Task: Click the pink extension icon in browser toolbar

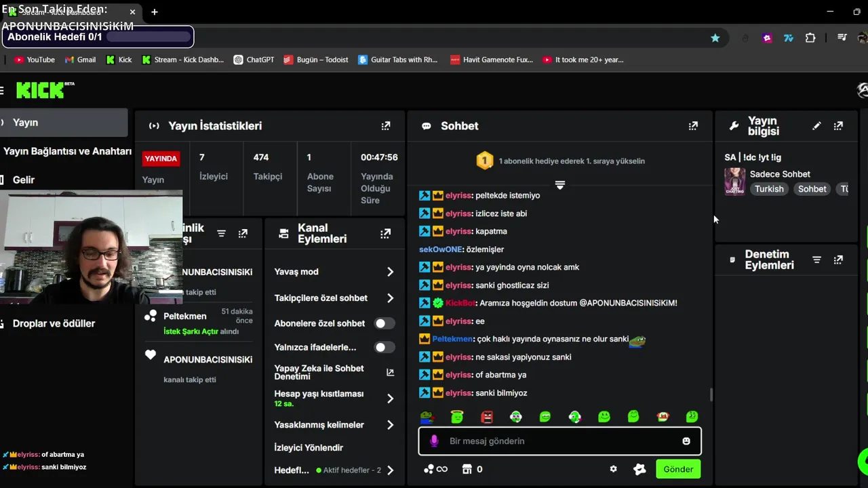Action: pos(767,38)
